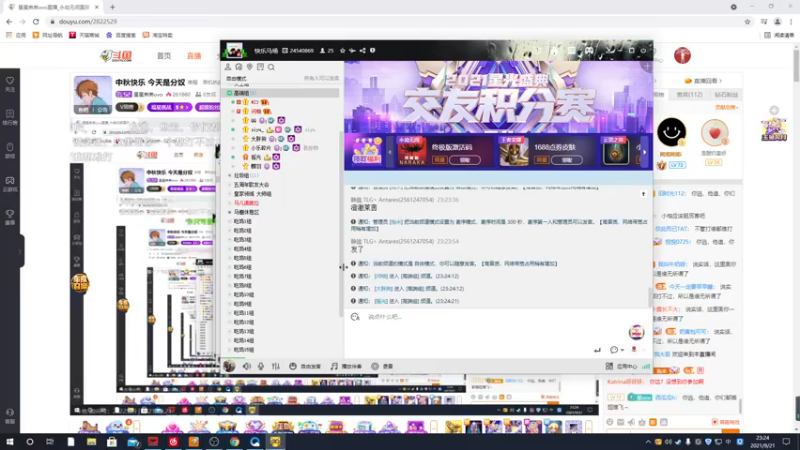Send message with the enter arrow icon
Image resolution: width=800 pixels, height=450 pixels.
click(x=597, y=350)
